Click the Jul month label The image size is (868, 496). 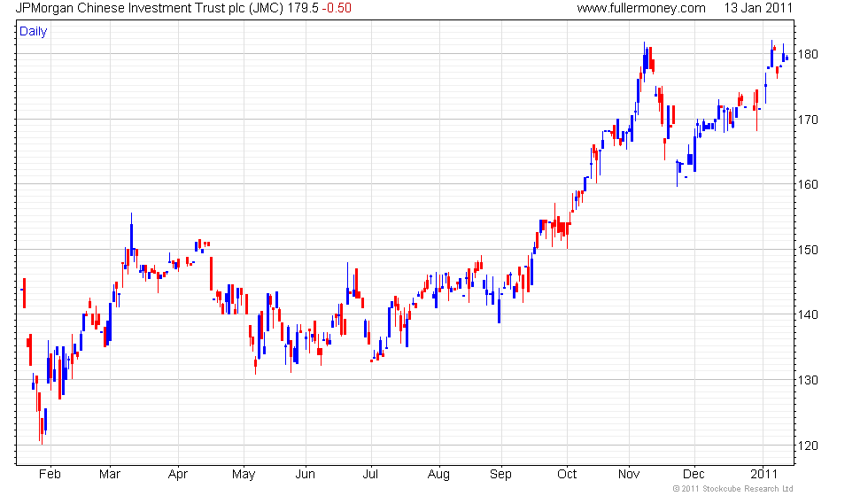[x=370, y=475]
